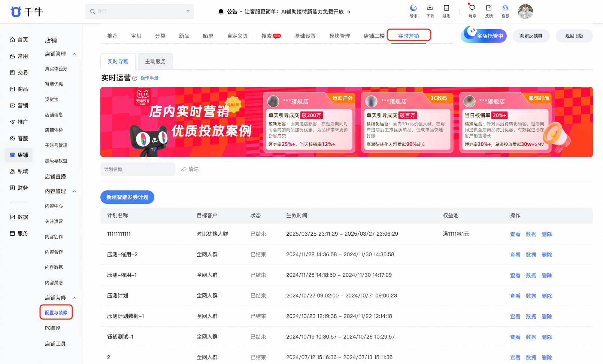Clear the search box with the X icon
603x364 pixels.
click(x=188, y=12)
